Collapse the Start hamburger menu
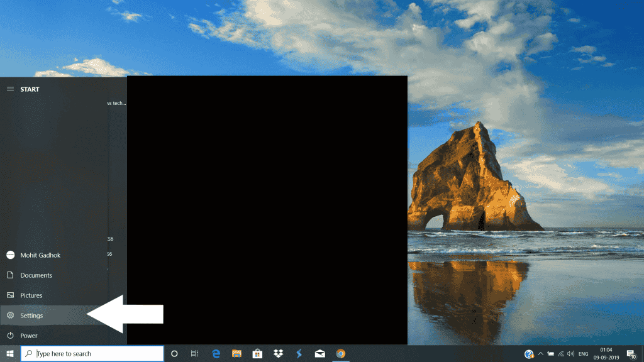 (10, 89)
